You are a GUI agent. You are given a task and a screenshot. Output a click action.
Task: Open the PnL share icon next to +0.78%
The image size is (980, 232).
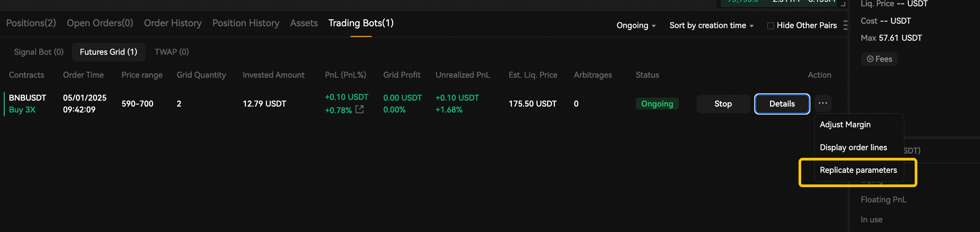pyautogui.click(x=359, y=110)
